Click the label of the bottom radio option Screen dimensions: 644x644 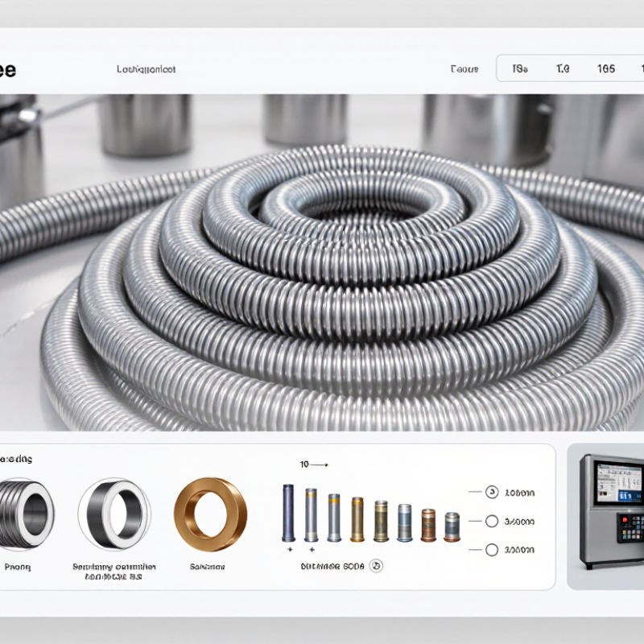click(519, 550)
